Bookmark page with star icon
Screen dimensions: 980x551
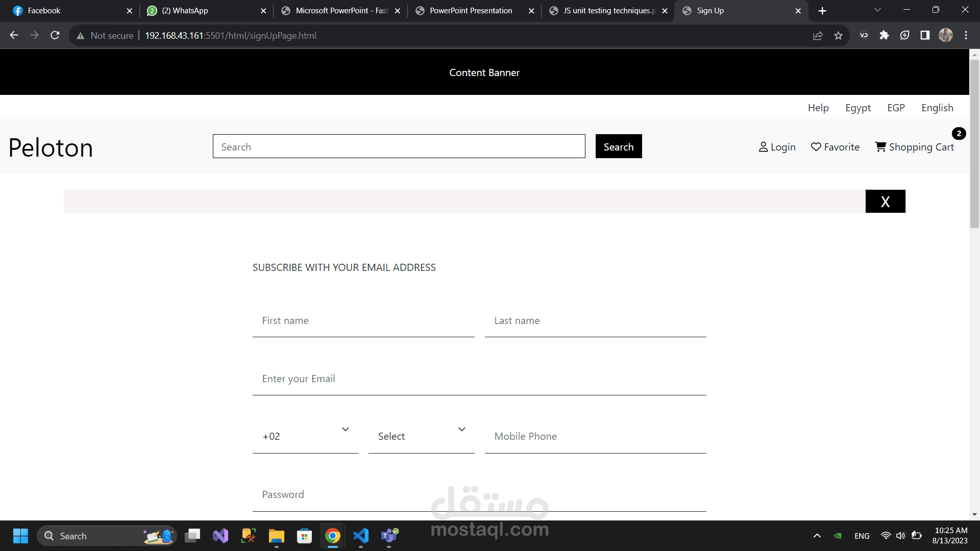tap(838, 36)
